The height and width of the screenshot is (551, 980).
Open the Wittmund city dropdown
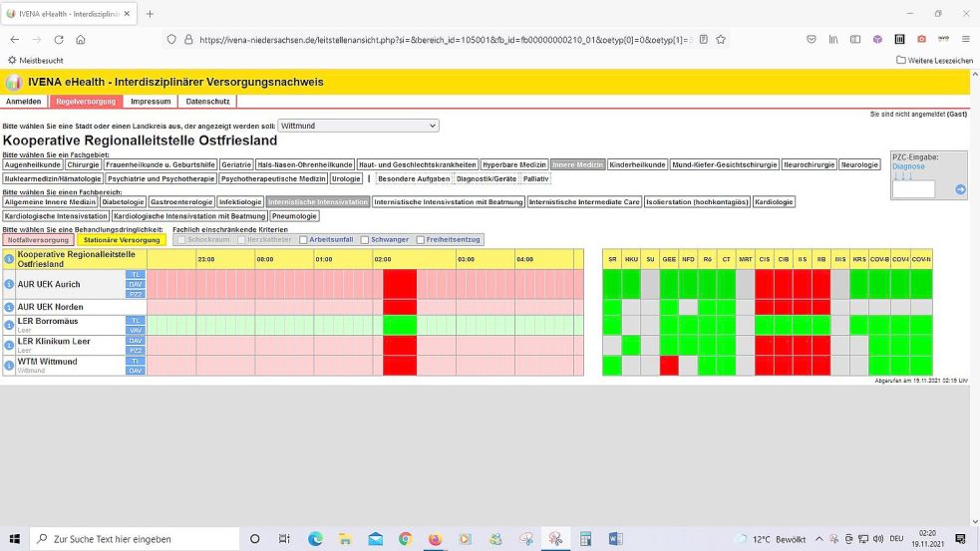coord(358,126)
